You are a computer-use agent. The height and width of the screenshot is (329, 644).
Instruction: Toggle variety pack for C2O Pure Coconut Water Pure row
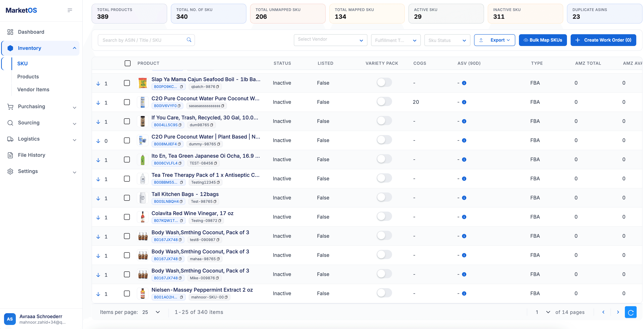pos(384,102)
